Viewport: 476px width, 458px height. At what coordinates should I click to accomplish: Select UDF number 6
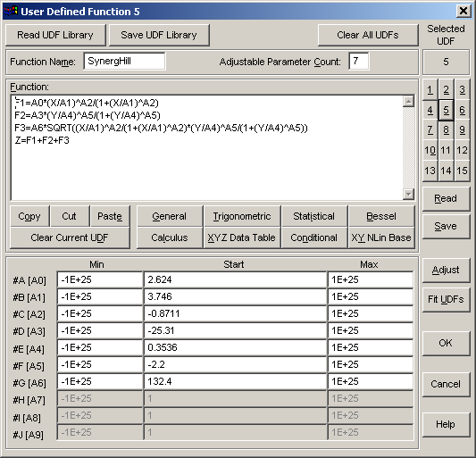tap(462, 110)
